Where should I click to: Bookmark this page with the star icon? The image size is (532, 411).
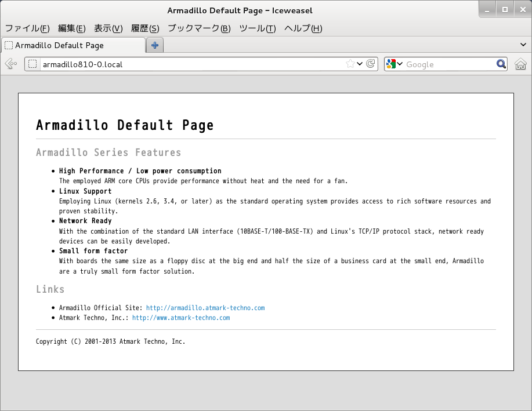click(x=350, y=64)
